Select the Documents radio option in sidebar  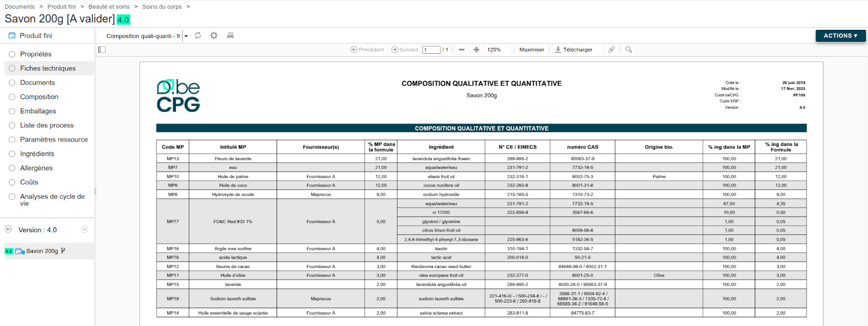12,82
